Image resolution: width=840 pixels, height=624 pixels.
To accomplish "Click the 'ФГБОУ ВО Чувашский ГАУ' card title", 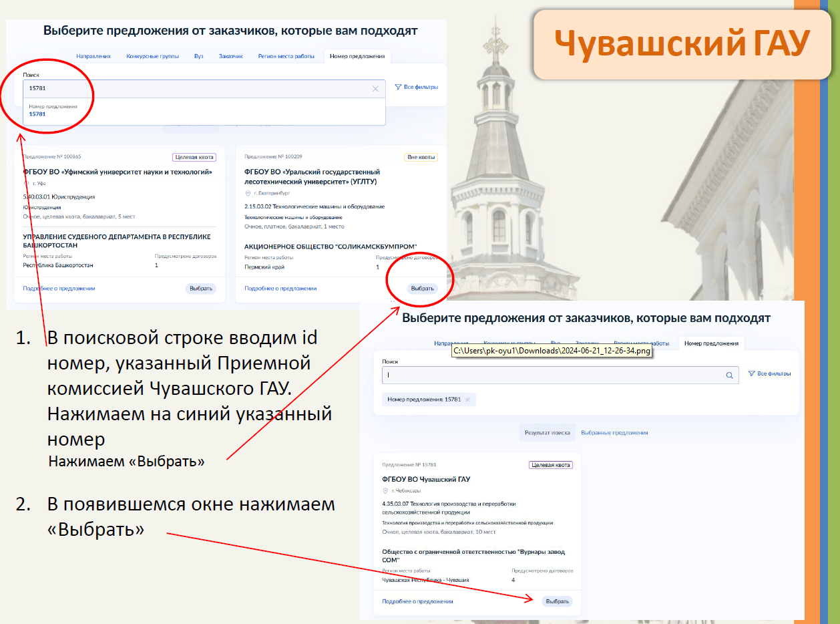I will [x=426, y=480].
